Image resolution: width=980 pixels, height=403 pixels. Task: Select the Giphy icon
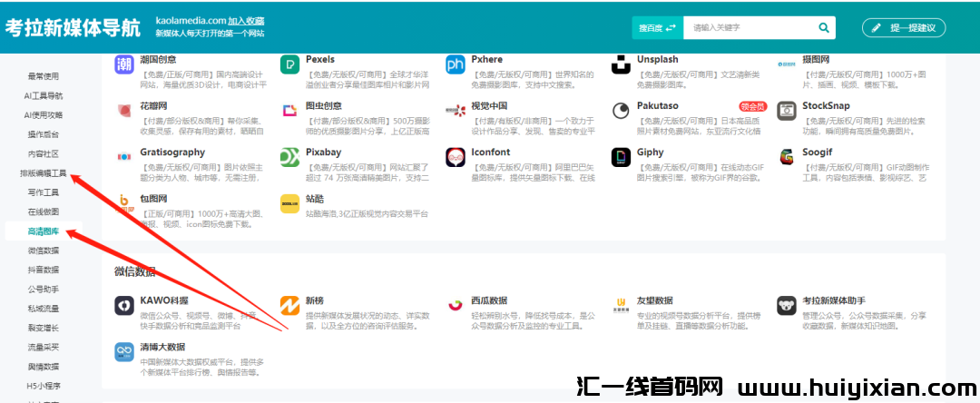click(x=621, y=158)
